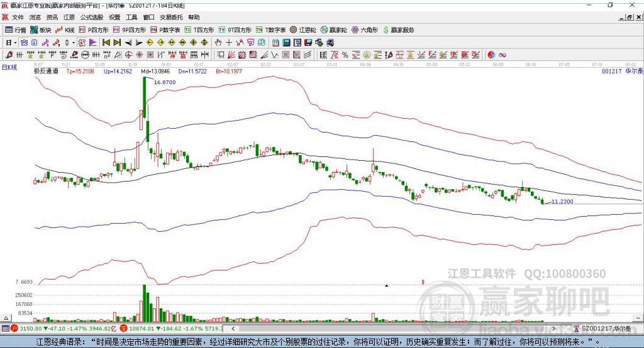Click the 001217 华尔泰 stock title

[622, 72]
